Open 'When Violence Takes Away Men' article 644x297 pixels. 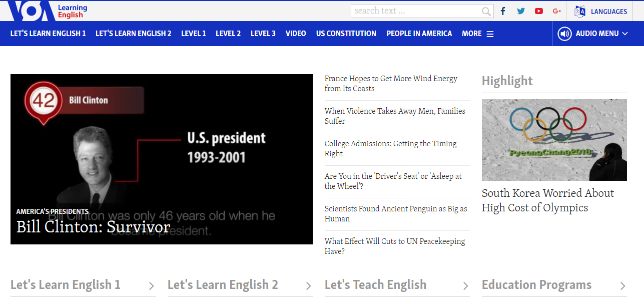[x=395, y=116]
